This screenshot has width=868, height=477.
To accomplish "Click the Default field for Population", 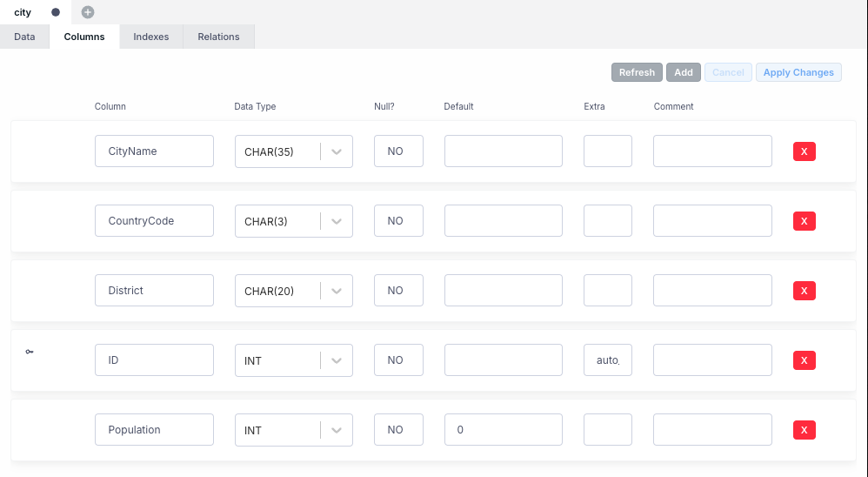I will coord(503,430).
